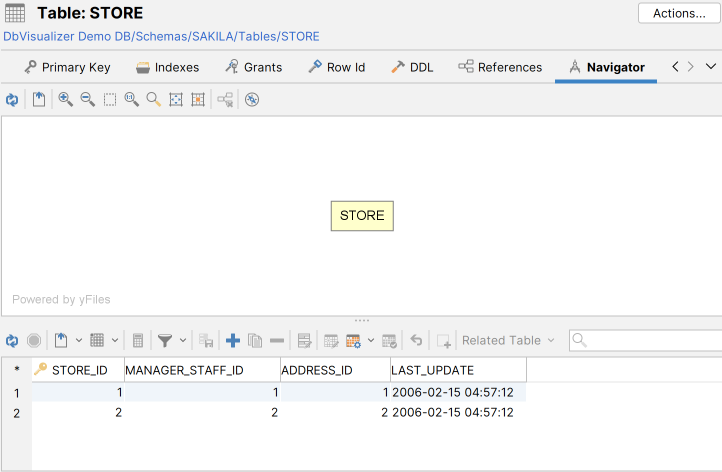Export the navigator graph
The width and height of the screenshot is (722, 472).
(x=39, y=99)
